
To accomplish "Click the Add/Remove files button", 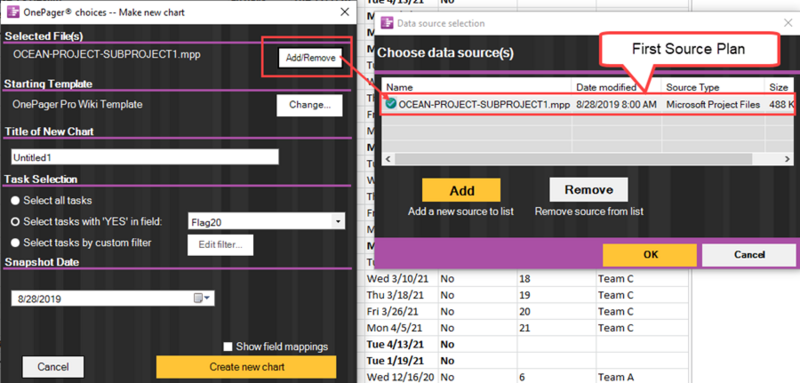I will point(310,58).
